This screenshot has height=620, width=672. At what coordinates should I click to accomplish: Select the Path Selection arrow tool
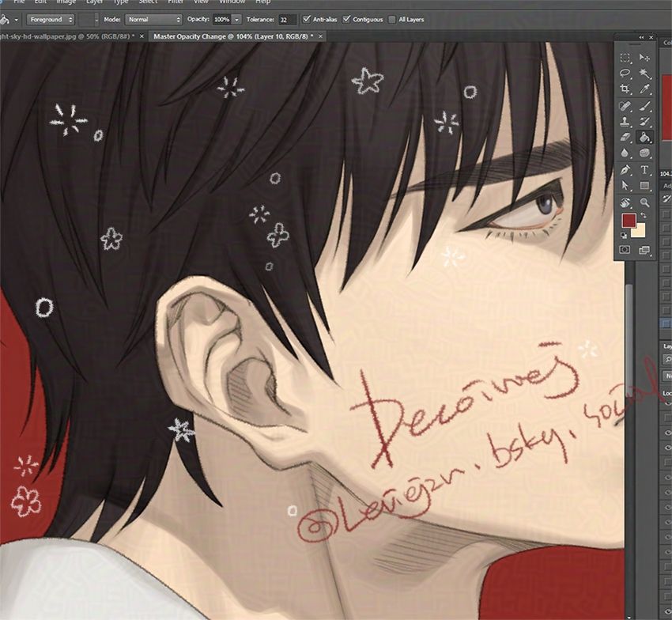pyautogui.click(x=625, y=186)
